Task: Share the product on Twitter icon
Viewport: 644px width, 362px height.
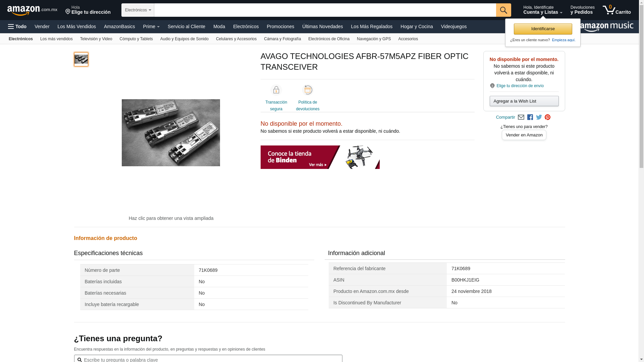Action: tap(539, 117)
